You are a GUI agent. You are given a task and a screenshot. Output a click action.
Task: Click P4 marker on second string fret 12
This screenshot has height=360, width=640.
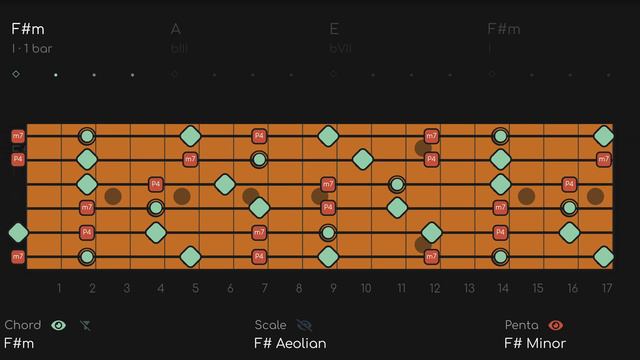tap(431, 159)
